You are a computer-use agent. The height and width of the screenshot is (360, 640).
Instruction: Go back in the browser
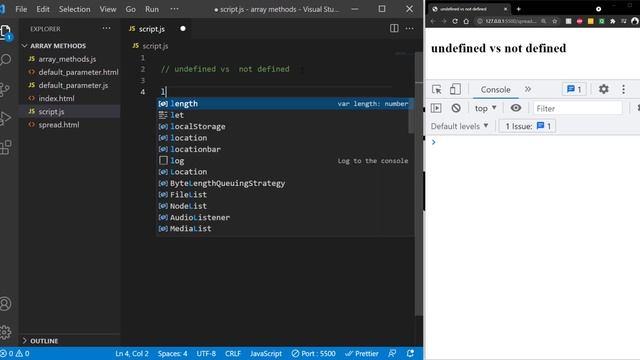(x=433, y=21)
